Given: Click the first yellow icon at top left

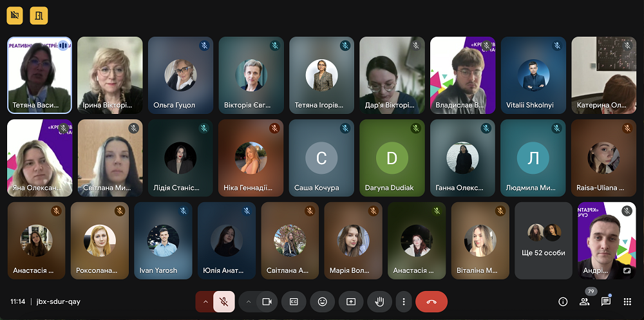Looking at the screenshot, I should 15,14.
